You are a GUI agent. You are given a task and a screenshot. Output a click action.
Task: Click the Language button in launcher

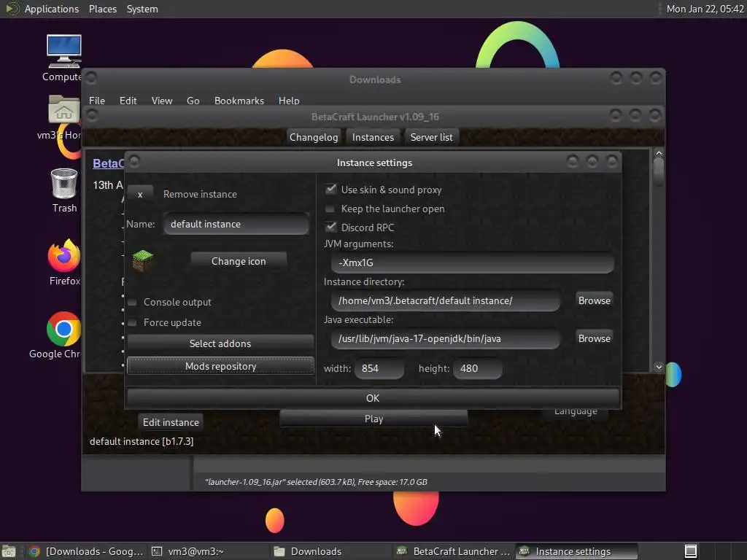tap(576, 413)
